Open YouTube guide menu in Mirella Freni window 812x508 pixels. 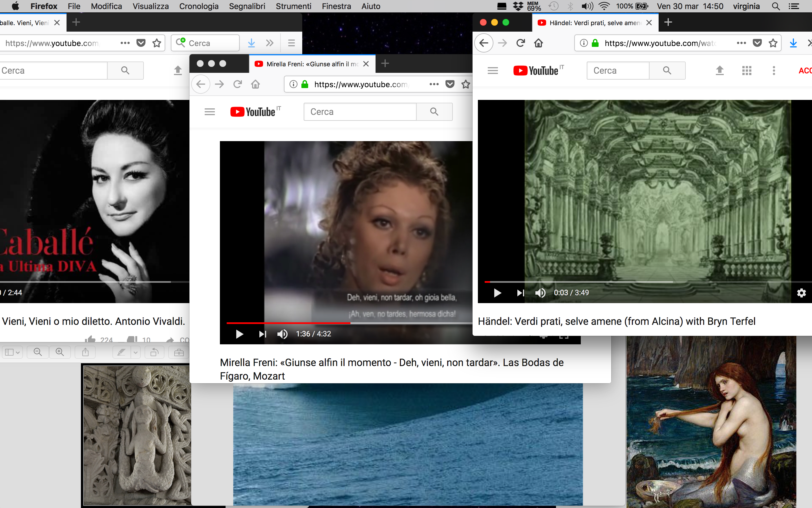(210, 112)
